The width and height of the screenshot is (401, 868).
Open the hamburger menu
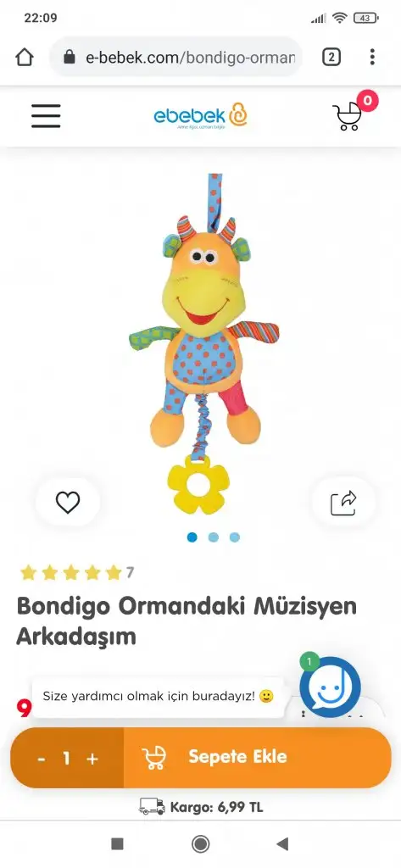tap(46, 116)
